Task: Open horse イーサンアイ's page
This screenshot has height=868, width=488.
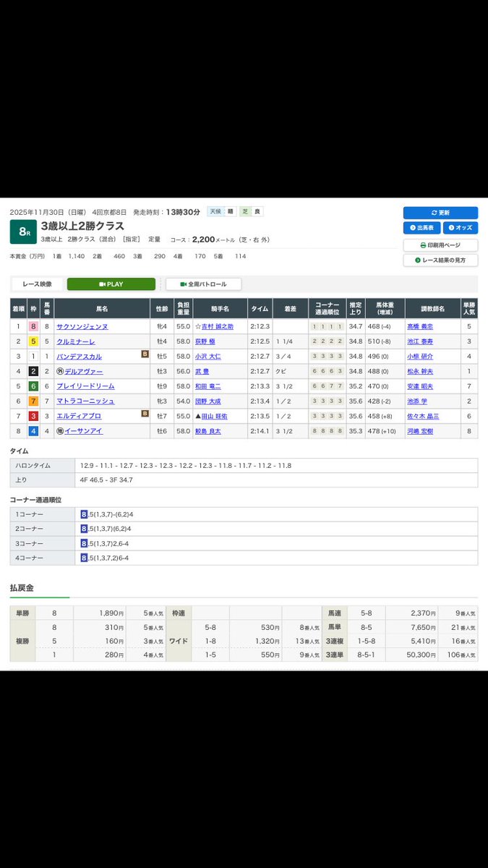Action: 84,431
